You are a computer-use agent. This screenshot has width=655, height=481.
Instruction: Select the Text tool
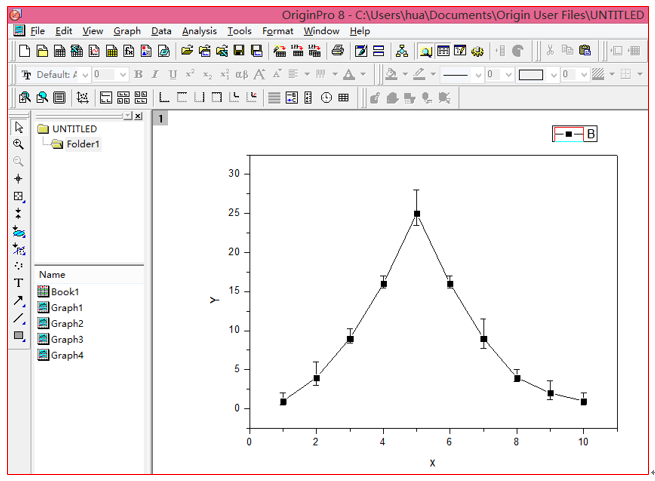pos(18,283)
